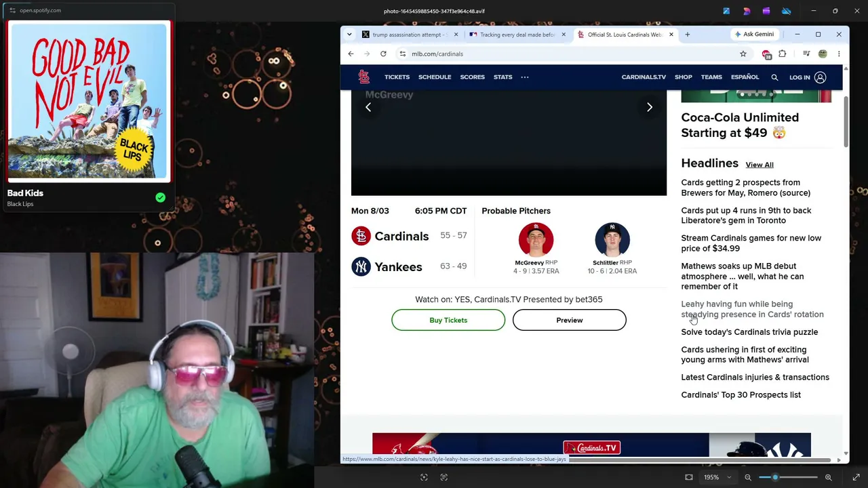Open the more options ellipsis in the MLB nav
Image resolution: width=868 pixels, height=488 pixels.
coord(525,77)
